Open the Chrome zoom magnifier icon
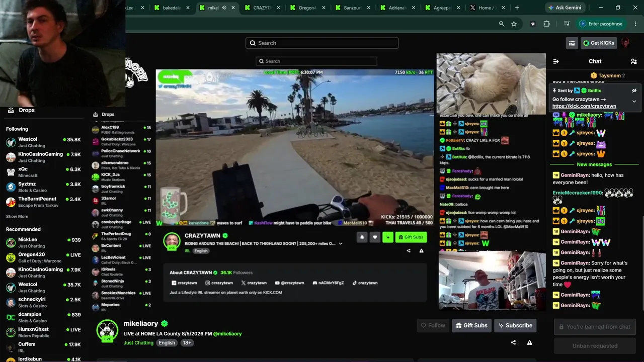 tap(502, 24)
